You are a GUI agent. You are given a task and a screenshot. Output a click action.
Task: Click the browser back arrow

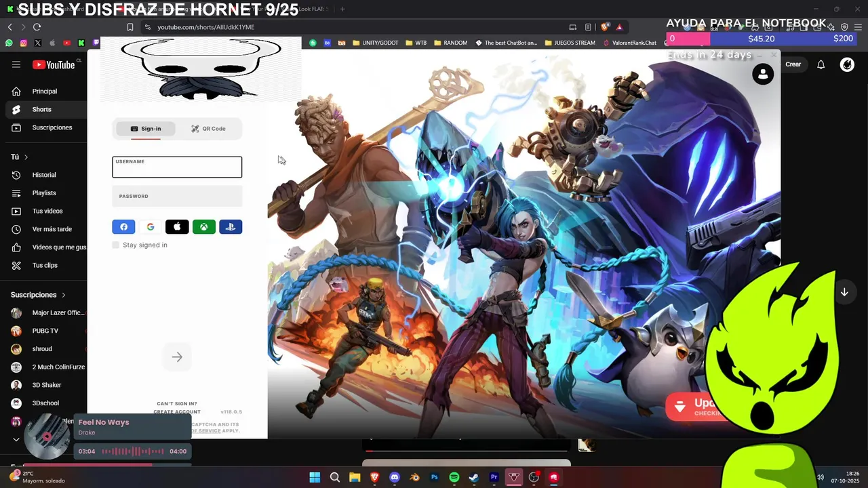(9, 27)
